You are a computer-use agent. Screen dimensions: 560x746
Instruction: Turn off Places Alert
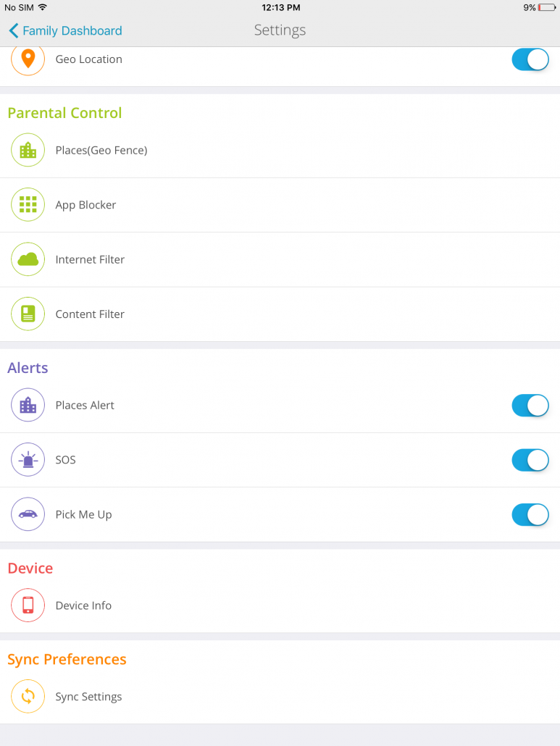click(x=530, y=406)
